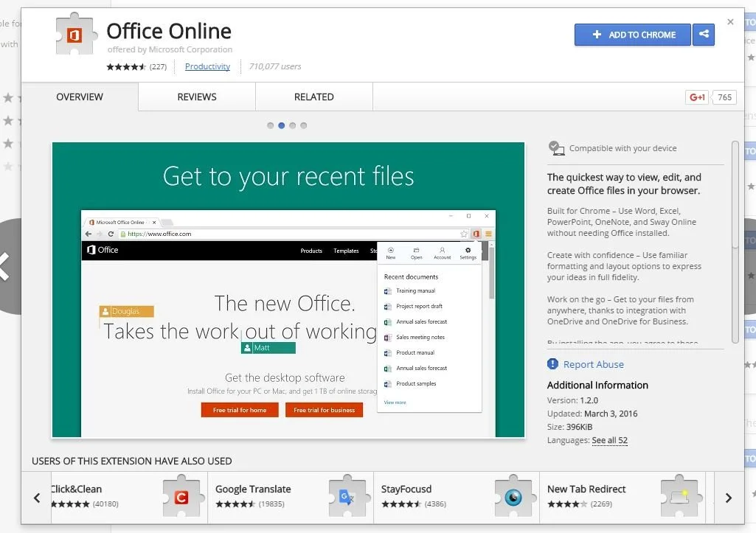Close the extension details dialog
The image size is (756, 533).
coord(730,21)
